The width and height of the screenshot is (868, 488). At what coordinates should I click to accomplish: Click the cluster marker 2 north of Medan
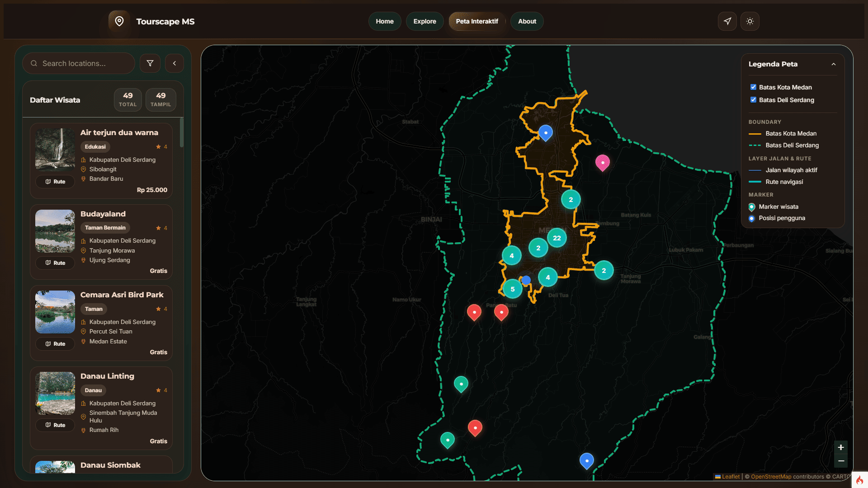tap(571, 199)
